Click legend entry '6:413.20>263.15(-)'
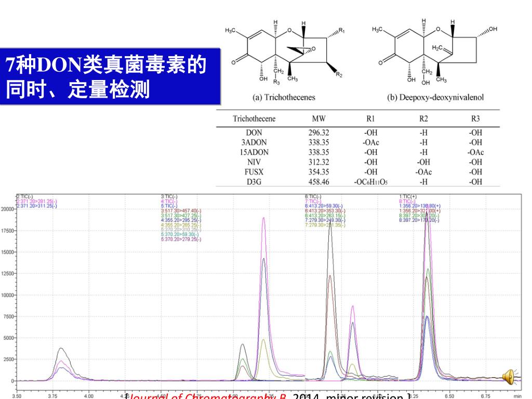 pyautogui.click(x=325, y=216)
